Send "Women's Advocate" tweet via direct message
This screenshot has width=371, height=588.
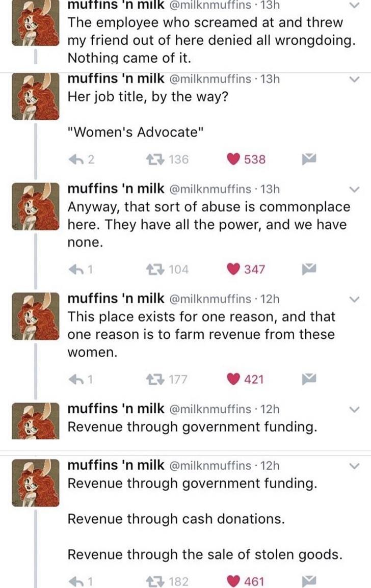[x=312, y=159]
